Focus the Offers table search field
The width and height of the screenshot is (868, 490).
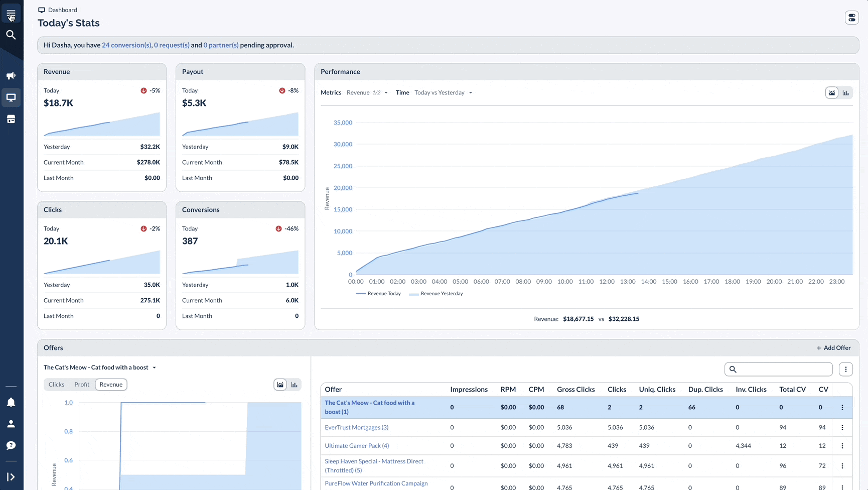pos(779,370)
